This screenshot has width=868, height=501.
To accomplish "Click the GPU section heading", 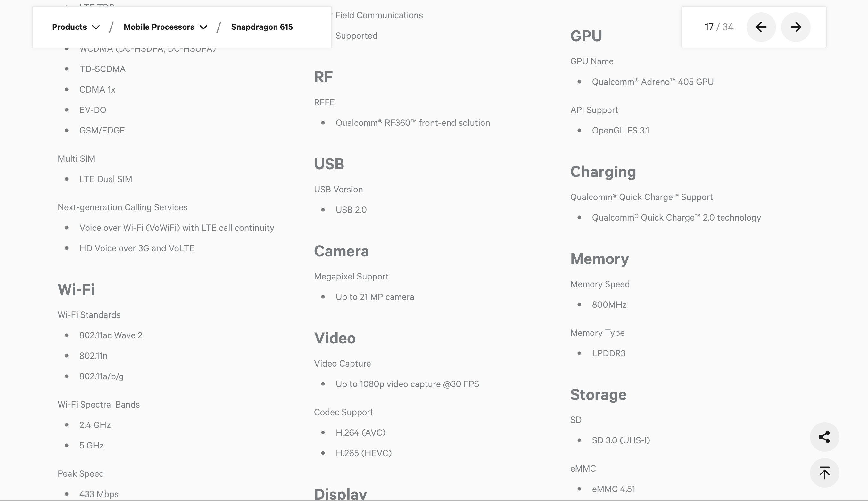I will coord(586,36).
